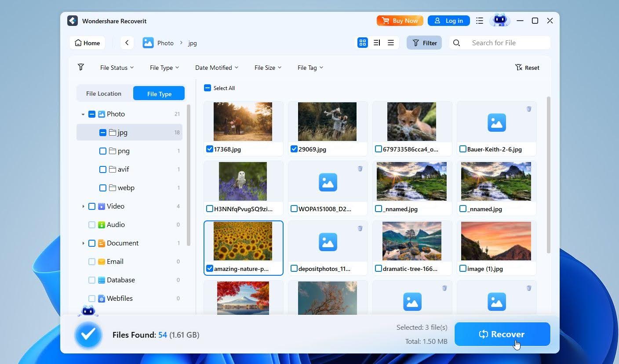The image size is (619, 364).
Task: Switch to plain list view
Action: click(390, 43)
